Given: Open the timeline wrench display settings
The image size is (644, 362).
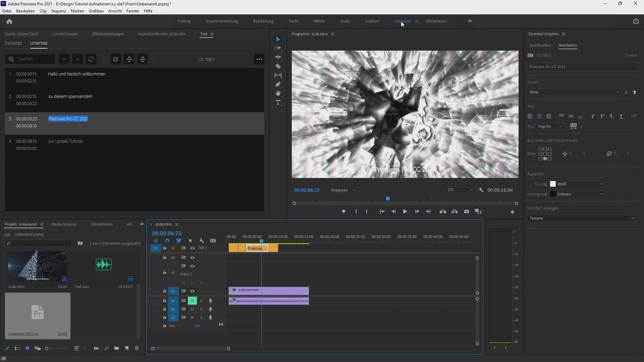Looking at the screenshot, I should pyautogui.click(x=202, y=241).
